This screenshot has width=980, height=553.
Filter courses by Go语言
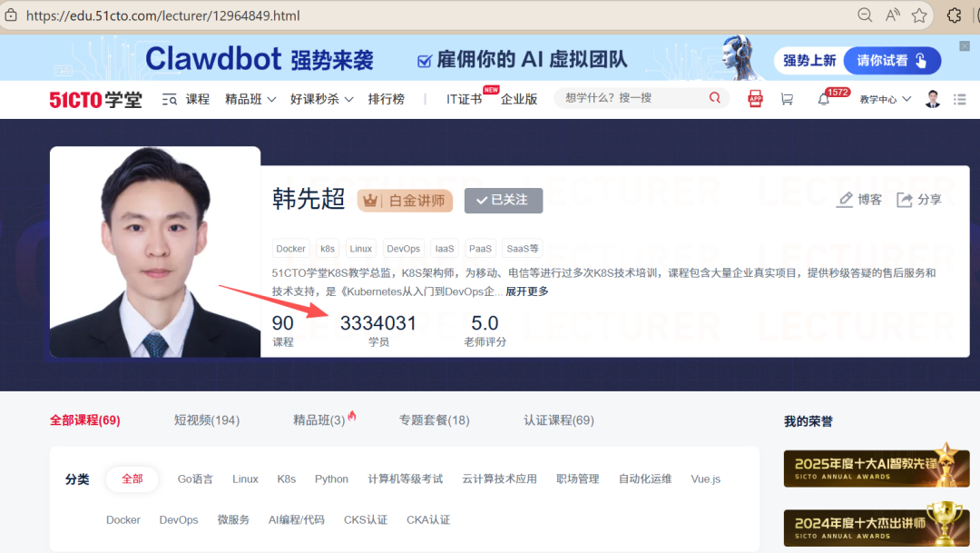pyautogui.click(x=195, y=479)
